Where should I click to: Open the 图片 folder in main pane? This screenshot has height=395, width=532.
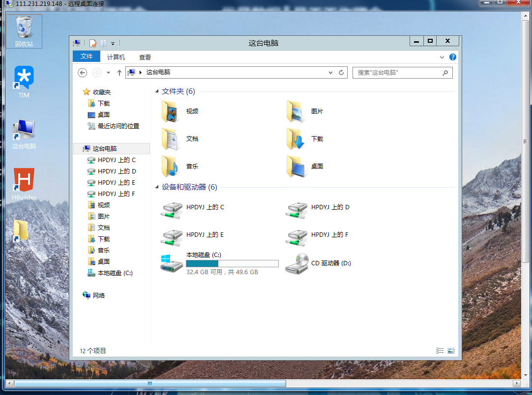[305, 111]
